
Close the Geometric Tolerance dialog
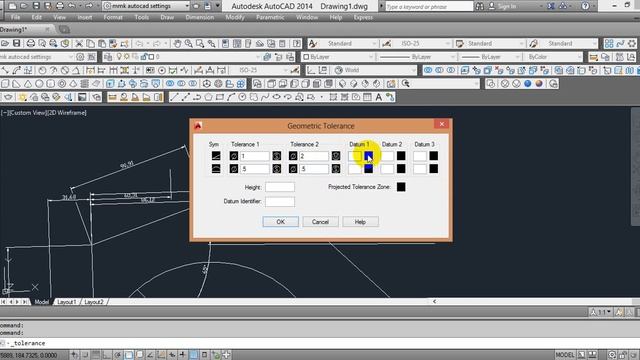(x=442, y=124)
